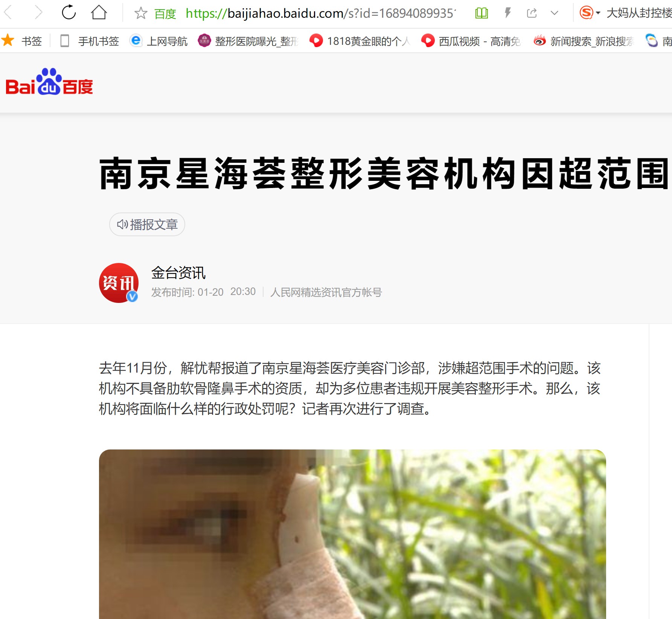Image resolution: width=672 pixels, height=619 pixels.
Task: Click the Baidu logo
Action: tap(49, 82)
